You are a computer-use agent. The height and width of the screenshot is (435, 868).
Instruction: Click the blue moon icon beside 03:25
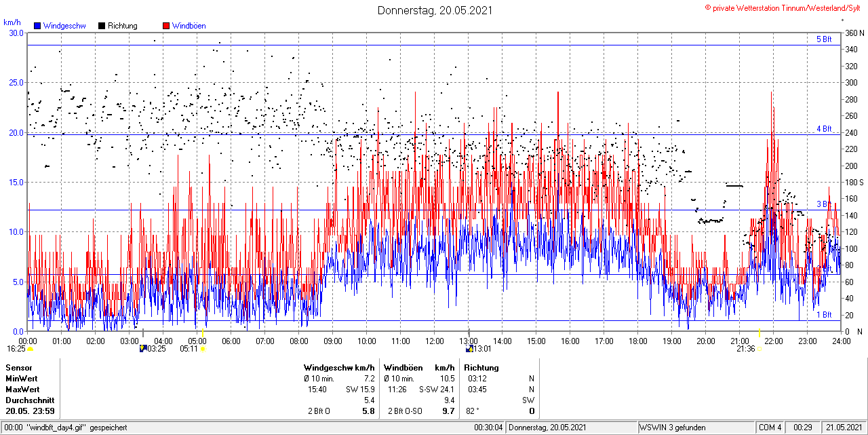pyautogui.click(x=142, y=349)
